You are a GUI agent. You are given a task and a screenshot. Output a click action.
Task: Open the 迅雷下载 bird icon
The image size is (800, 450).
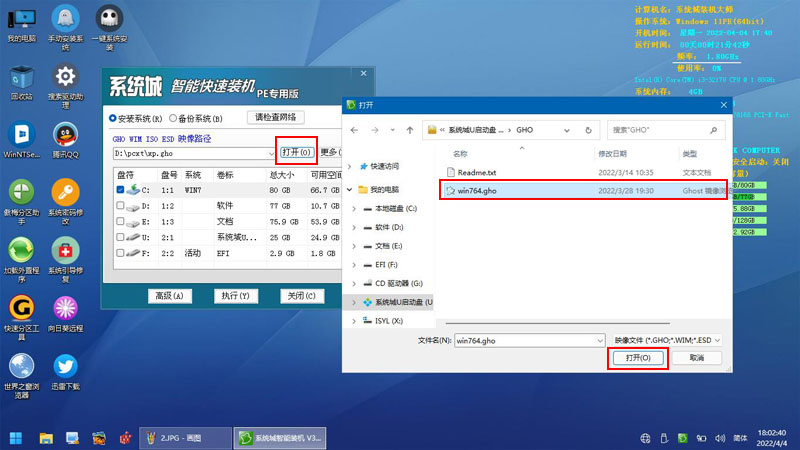[65, 371]
